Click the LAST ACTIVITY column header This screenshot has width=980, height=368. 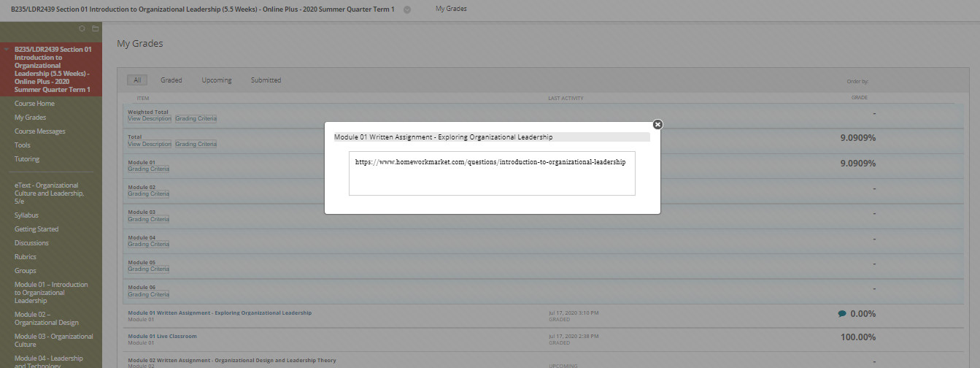tap(566, 98)
